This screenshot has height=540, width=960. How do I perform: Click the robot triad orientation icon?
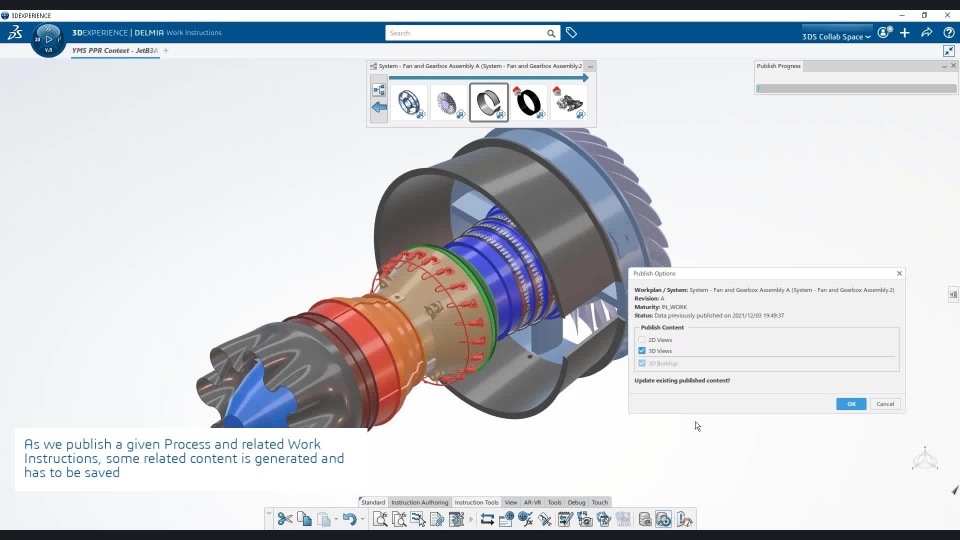pos(924,459)
